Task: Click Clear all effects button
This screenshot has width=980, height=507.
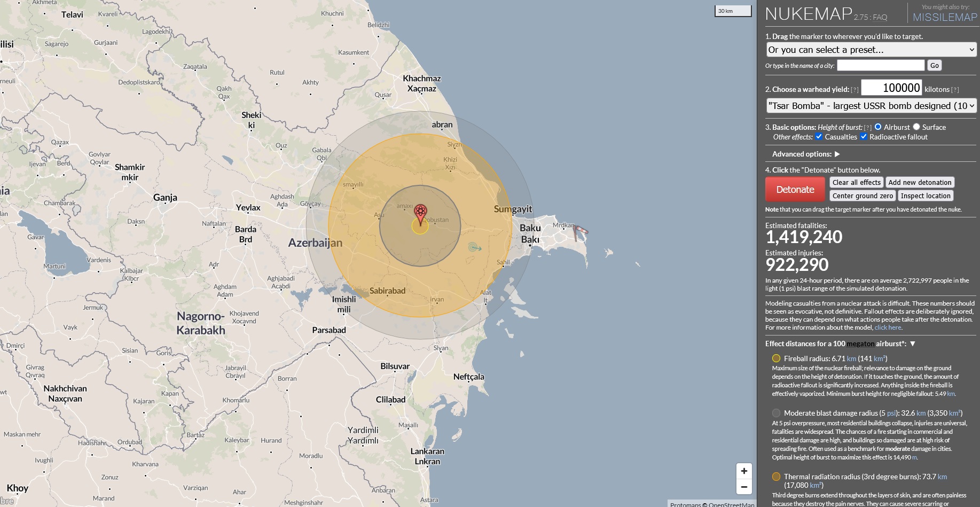Action: pyautogui.click(x=857, y=182)
